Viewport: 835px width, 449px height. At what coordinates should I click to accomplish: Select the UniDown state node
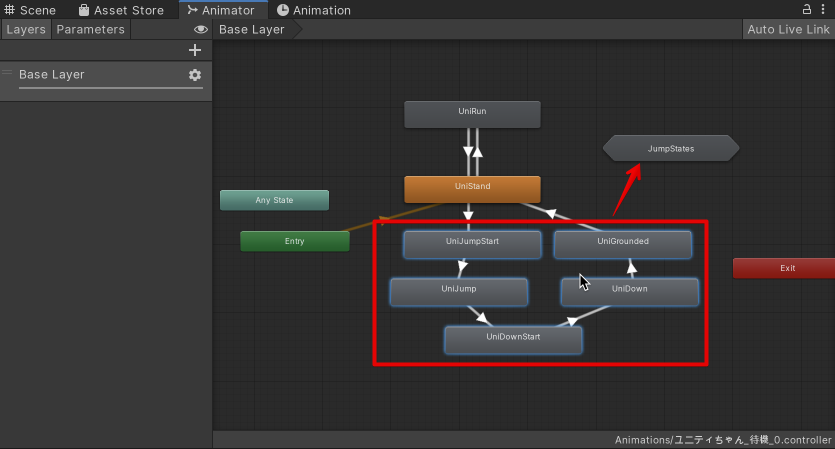tap(630, 292)
